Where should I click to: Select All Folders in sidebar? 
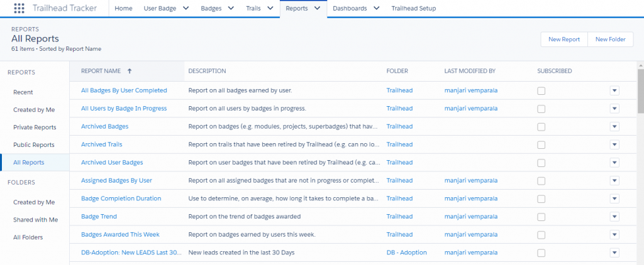coord(28,237)
